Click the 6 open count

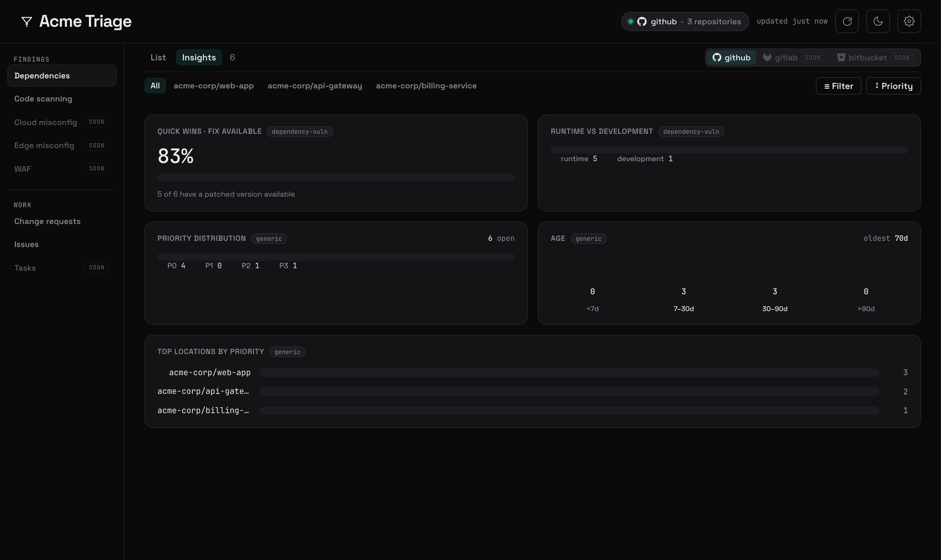[x=501, y=239]
